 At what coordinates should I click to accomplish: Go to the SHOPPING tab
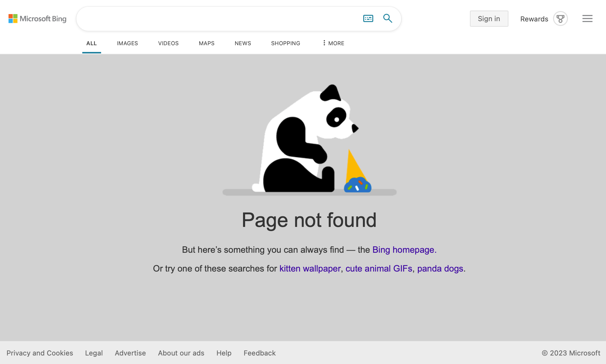(x=285, y=43)
